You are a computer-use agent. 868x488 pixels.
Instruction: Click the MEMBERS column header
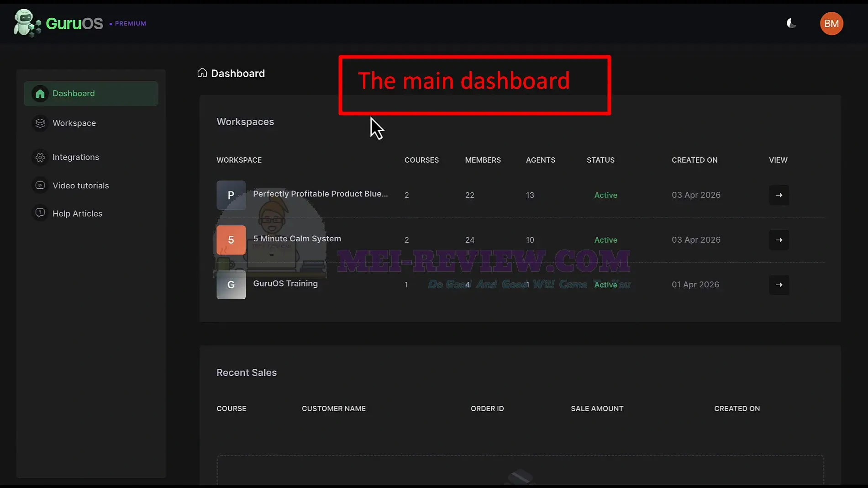483,160
